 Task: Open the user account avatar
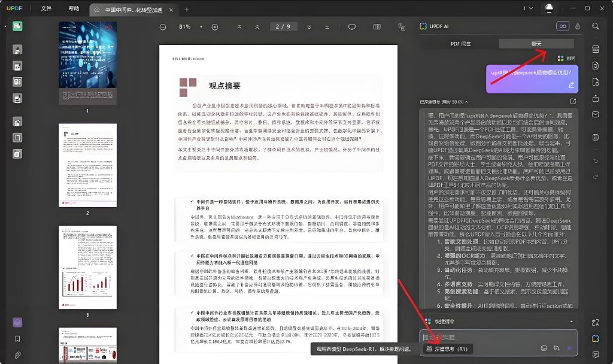click(x=549, y=8)
